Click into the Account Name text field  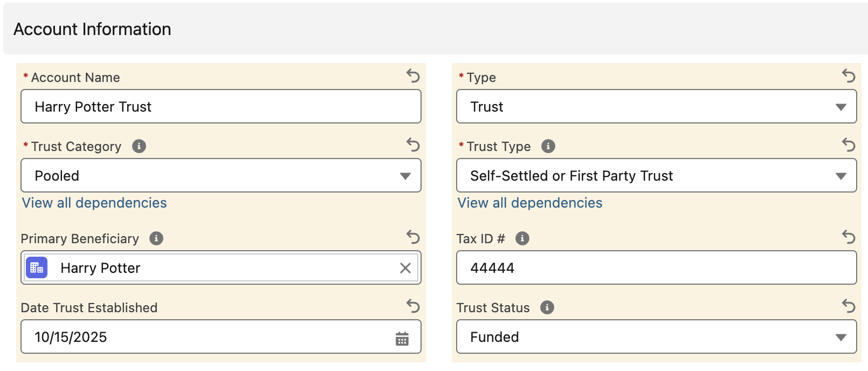tap(221, 107)
